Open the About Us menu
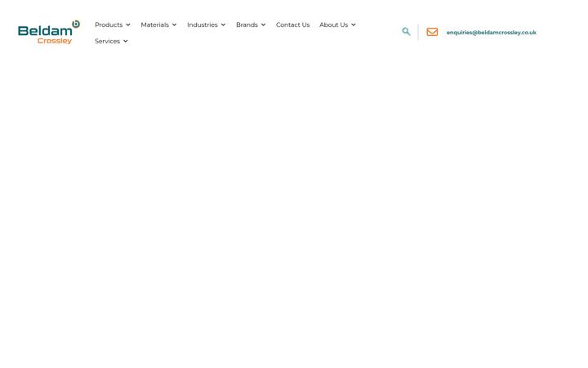 [x=334, y=25]
